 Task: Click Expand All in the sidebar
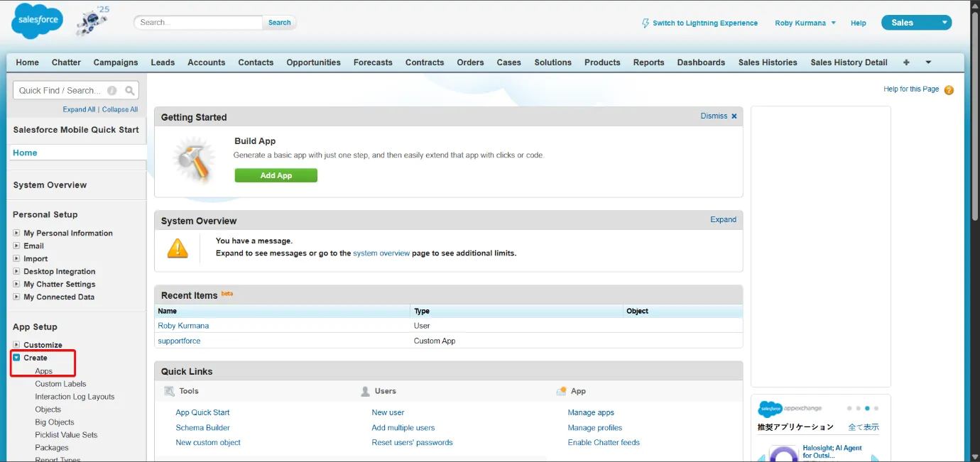point(79,109)
